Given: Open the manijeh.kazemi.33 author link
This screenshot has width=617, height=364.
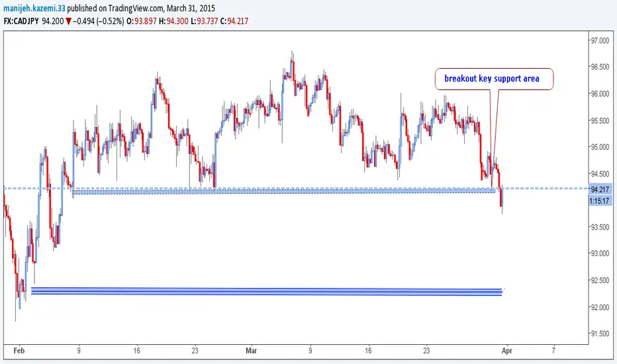Looking at the screenshot, I should (34, 8).
